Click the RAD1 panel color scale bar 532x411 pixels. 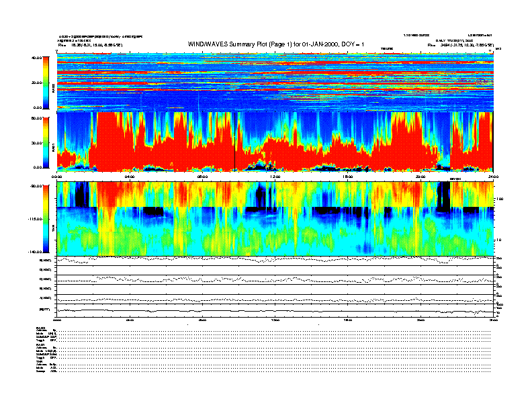46,143
